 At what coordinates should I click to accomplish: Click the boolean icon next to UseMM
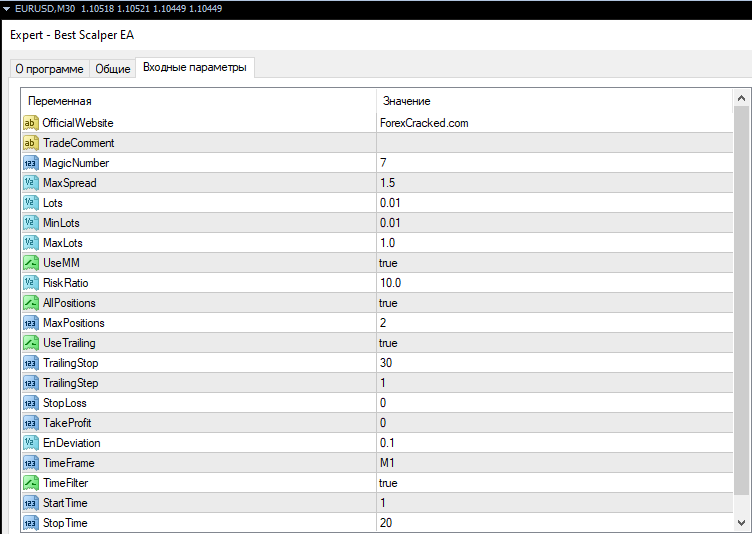30,263
